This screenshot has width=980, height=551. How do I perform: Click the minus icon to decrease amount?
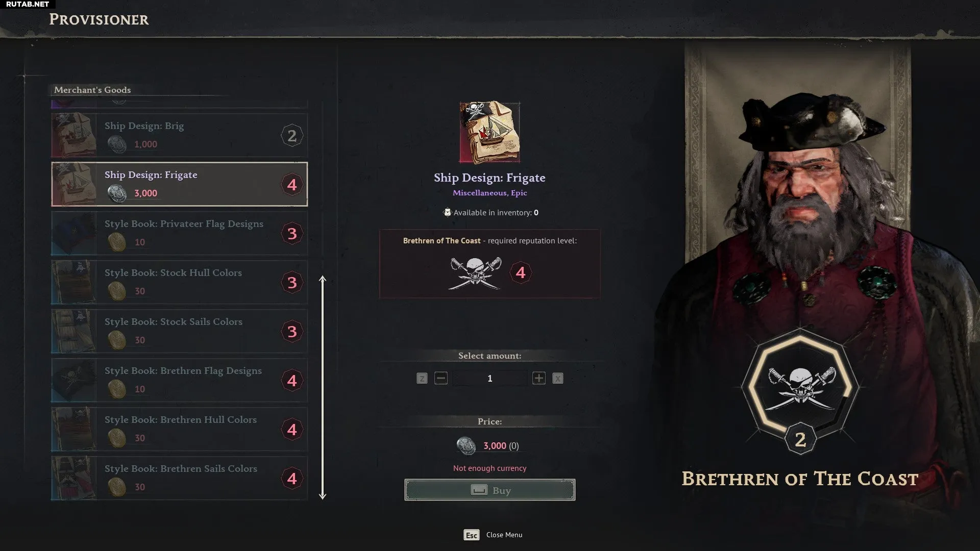click(x=441, y=378)
